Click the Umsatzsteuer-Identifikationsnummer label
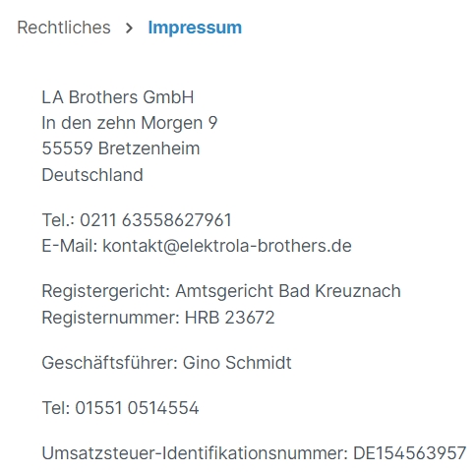The width and height of the screenshot is (476, 473). tap(195, 453)
